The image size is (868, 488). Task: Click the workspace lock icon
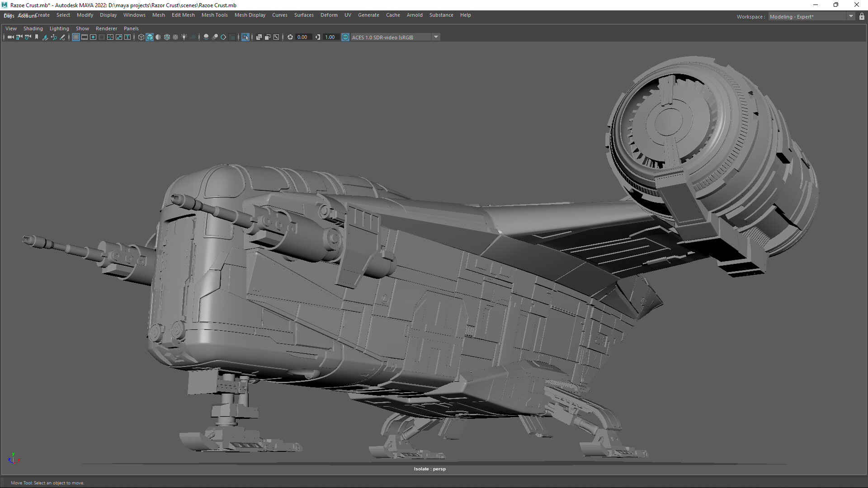point(862,17)
